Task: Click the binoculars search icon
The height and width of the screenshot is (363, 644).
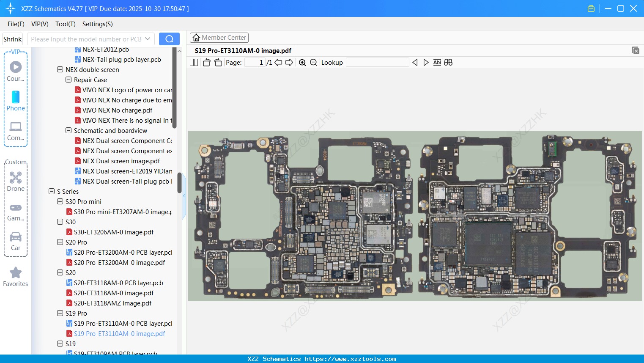Action: tap(448, 63)
